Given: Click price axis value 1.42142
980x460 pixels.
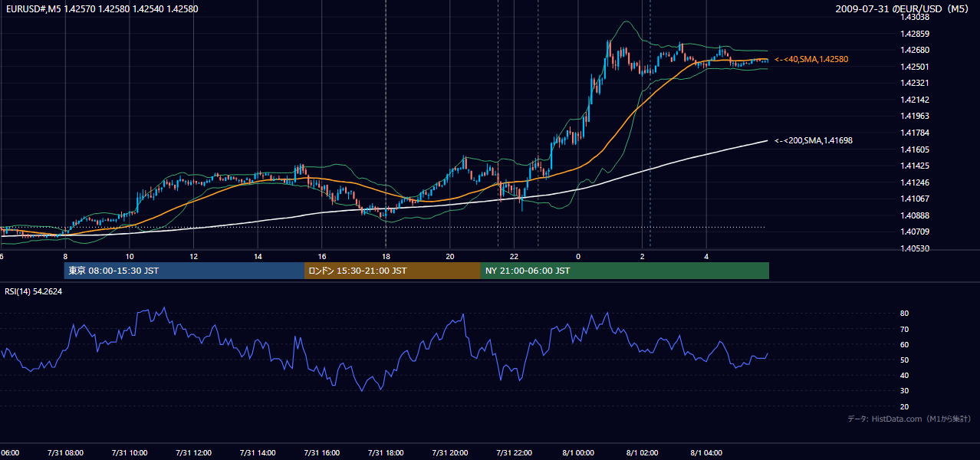Looking at the screenshot, I should 914,100.
